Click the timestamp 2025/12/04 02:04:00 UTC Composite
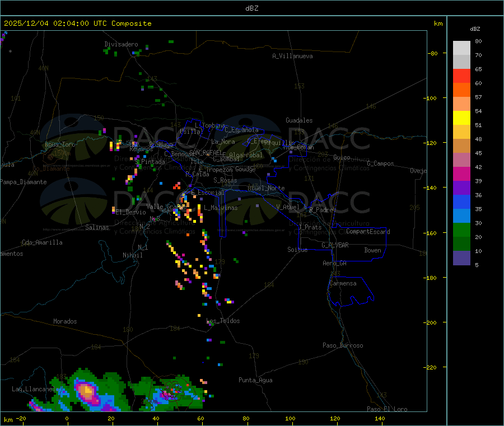The image size is (504, 426). pyautogui.click(x=77, y=24)
